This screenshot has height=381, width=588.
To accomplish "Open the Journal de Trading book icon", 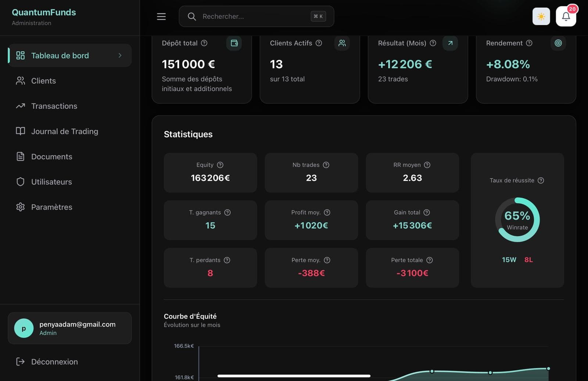I will pyautogui.click(x=20, y=131).
